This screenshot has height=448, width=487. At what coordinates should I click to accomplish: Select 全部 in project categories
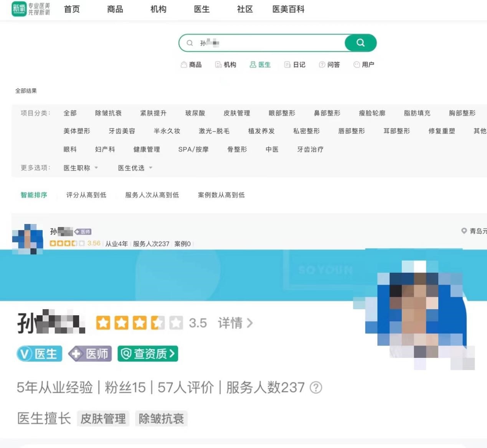pyautogui.click(x=70, y=113)
